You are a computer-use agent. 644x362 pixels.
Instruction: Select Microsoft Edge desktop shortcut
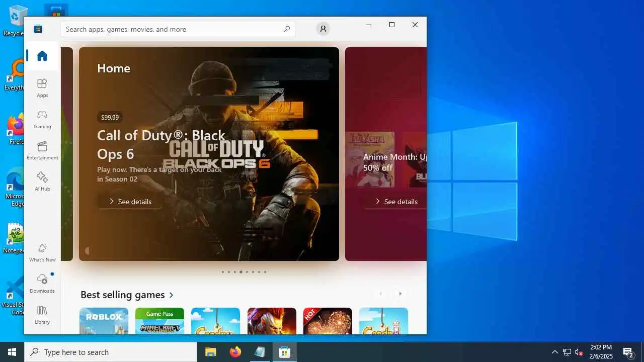[x=15, y=187]
